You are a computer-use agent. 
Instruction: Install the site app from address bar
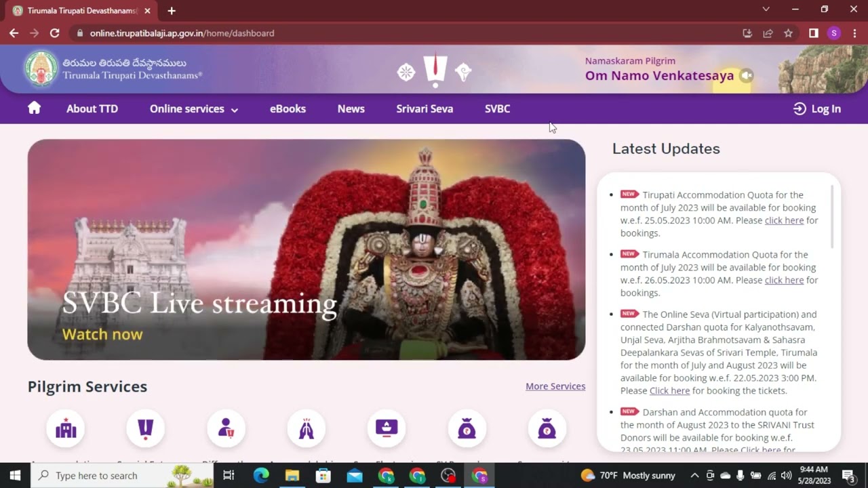(747, 33)
